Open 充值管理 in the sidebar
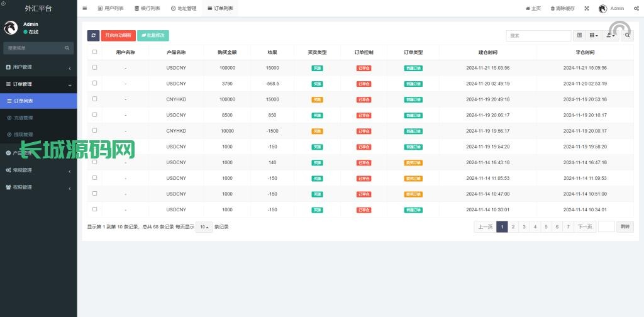 [23, 118]
